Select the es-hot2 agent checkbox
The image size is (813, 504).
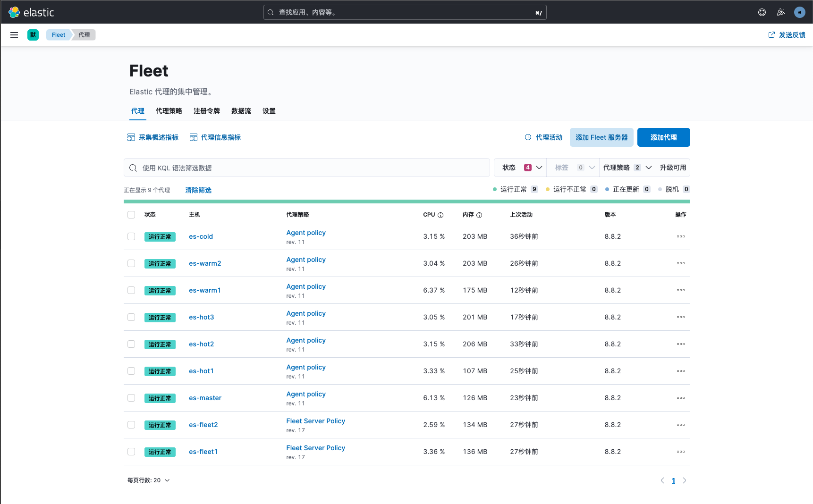tap(131, 344)
